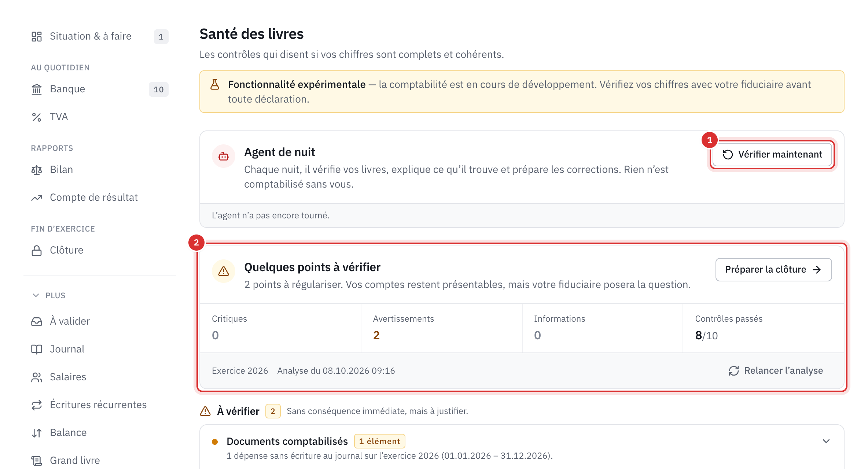Open the TVA menu entry
Screen dimensions: 868x469
point(100,117)
